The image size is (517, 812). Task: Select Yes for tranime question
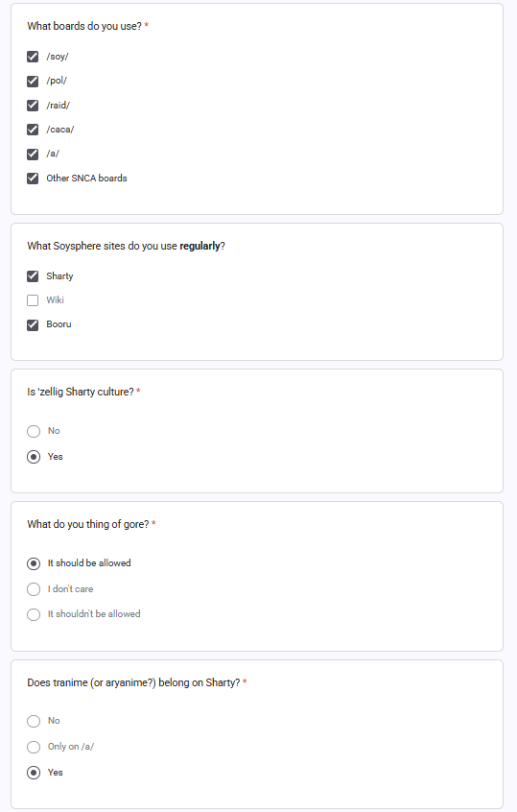point(34,773)
